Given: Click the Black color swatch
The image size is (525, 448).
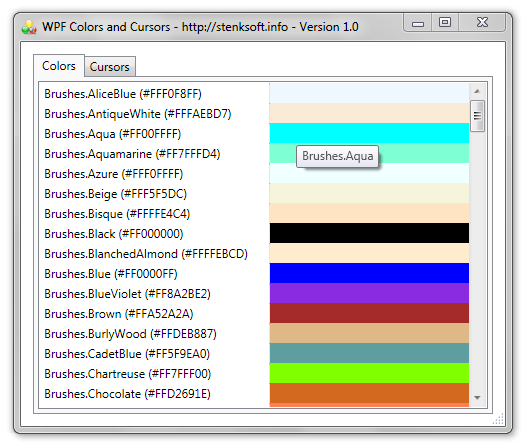Looking at the screenshot, I should point(369,233).
